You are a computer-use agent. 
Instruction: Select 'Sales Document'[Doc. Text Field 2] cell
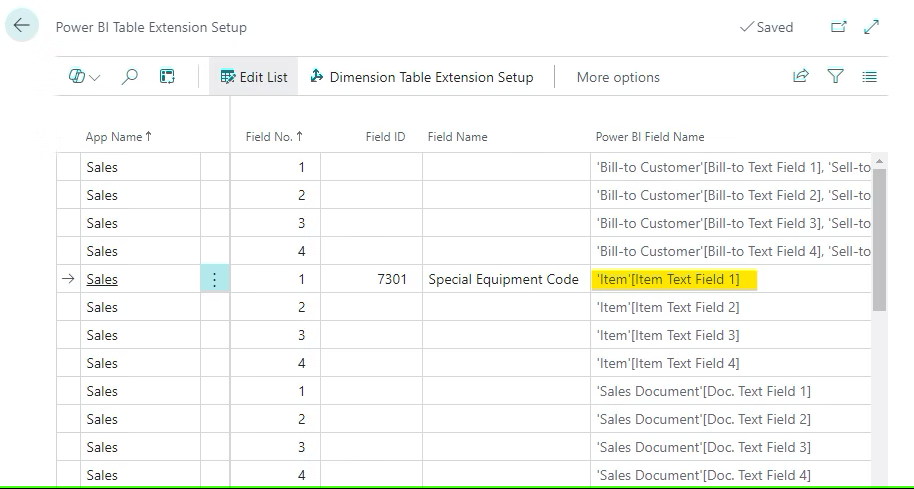click(x=731, y=419)
